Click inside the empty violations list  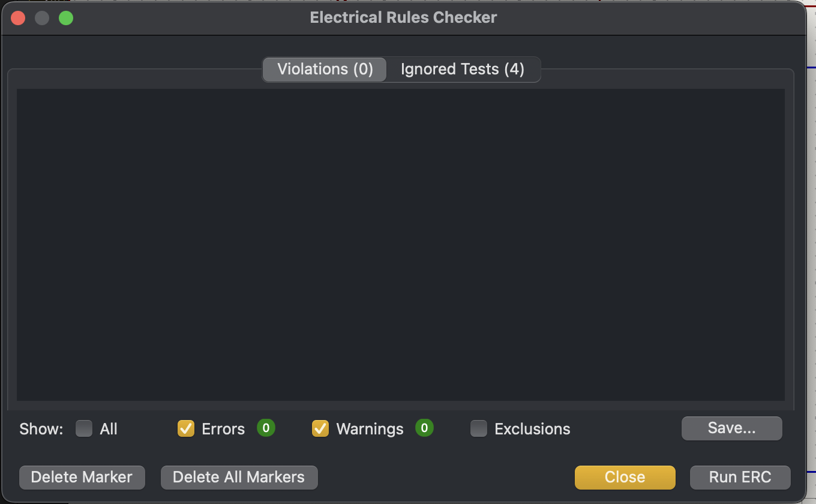(x=400, y=244)
